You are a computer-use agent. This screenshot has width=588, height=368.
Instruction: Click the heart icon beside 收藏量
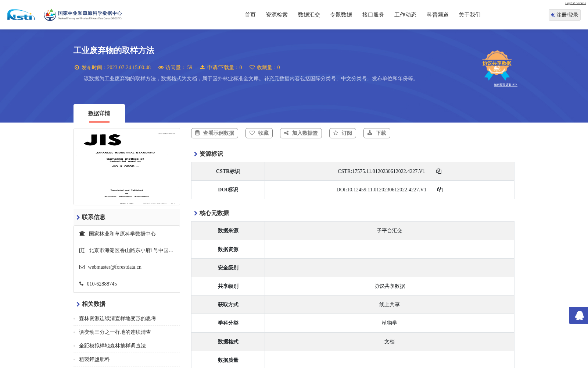tap(252, 67)
